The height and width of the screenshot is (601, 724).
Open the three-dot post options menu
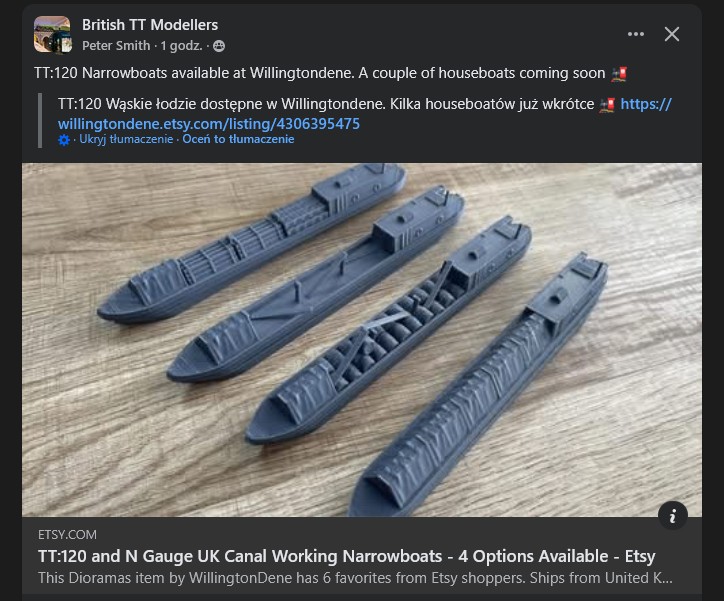click(636, 34)
